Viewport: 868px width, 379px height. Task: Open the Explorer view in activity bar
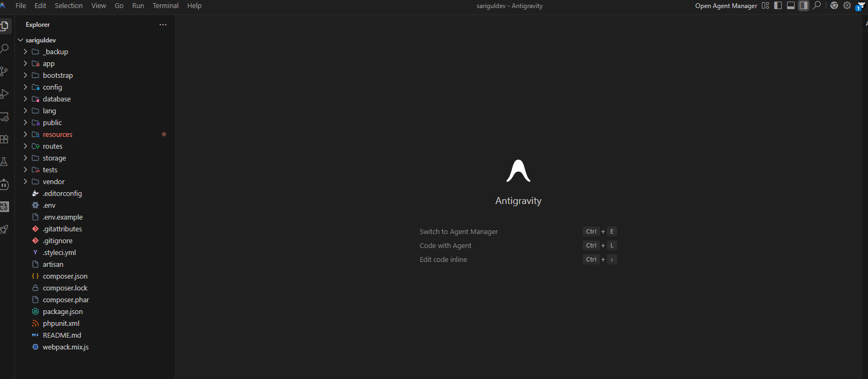[x=4, y=26]
